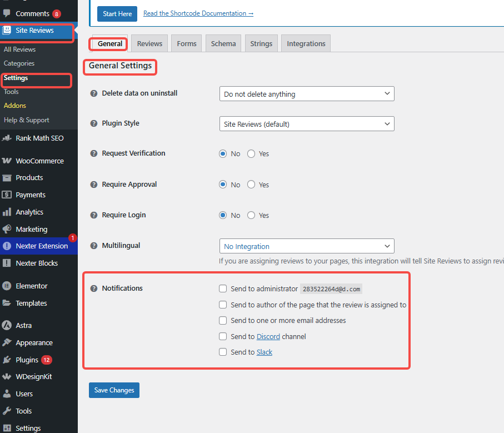Click the Plugins menu icon
The height and width of the screenshot is (433, 504).
pos(7,360)
